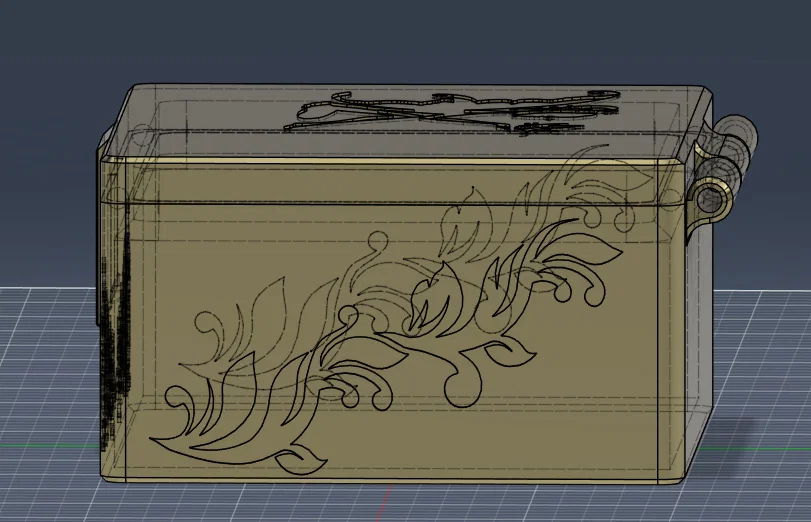Select the large round swirl of the front floral engraving
The image size is (811, 522).
point(463,388)
